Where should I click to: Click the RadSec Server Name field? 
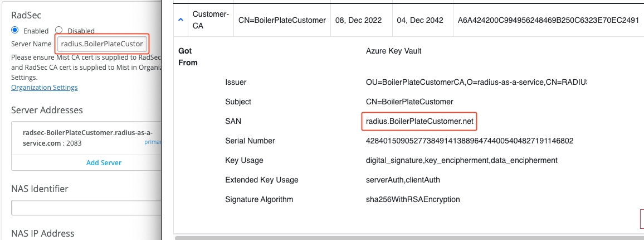[x=103, y=44]
